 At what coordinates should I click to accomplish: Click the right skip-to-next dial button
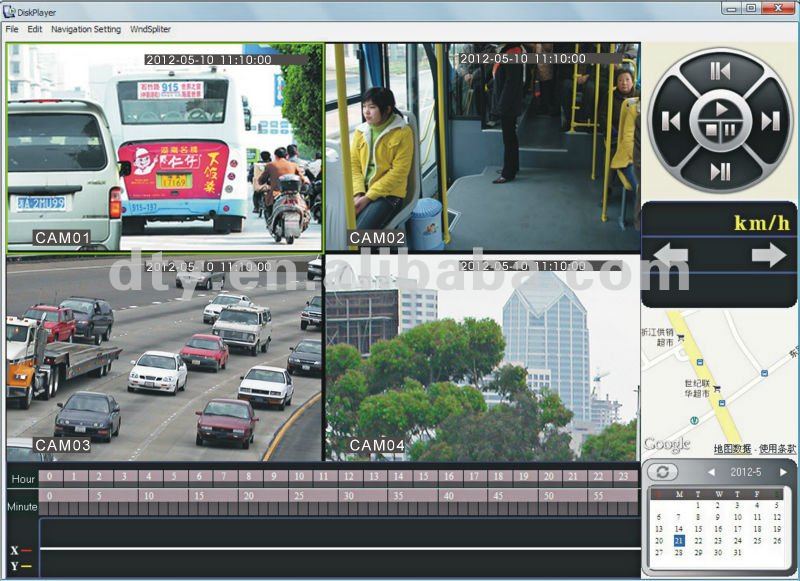770,121
